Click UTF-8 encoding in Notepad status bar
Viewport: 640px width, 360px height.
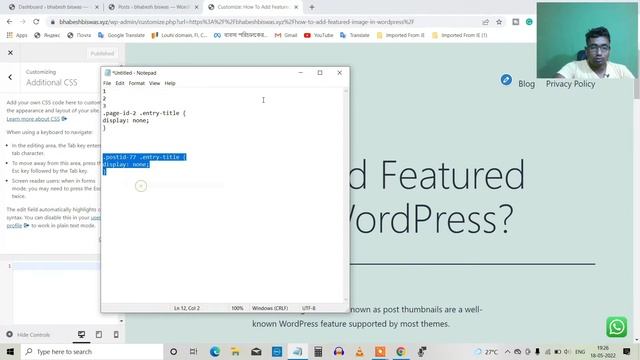[309, 308]
